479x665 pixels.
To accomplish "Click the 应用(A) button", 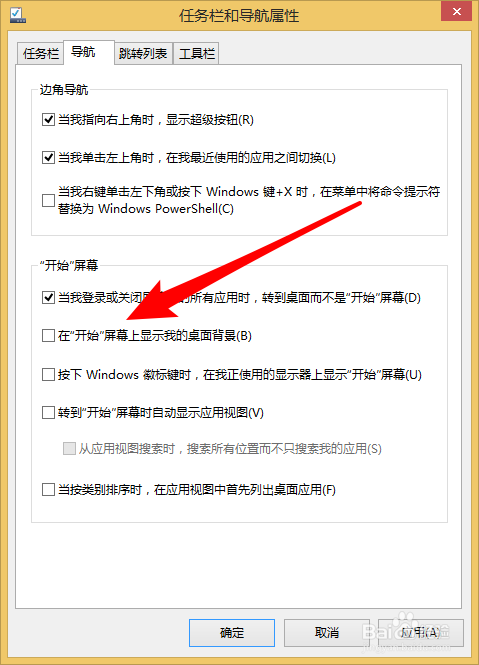I will tap(420, 633).
